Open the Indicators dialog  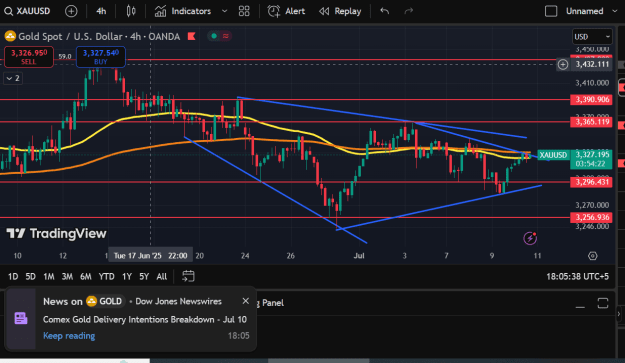coord(183,11)
